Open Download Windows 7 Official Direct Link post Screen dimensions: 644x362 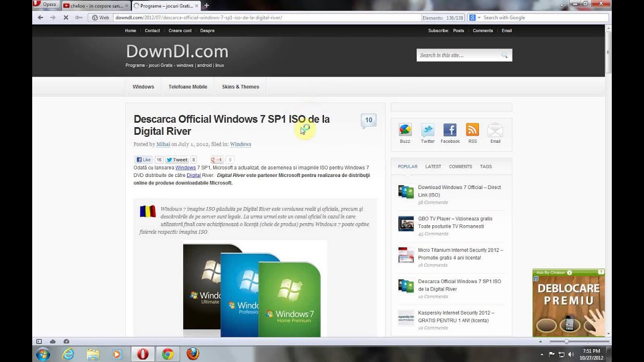[x=459, y=191]
